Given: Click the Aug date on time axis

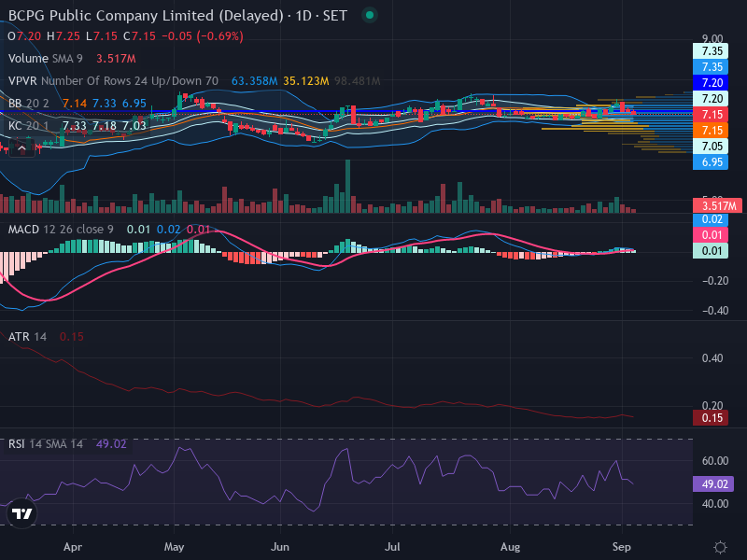Looking at the screenshot, I should coord(510,547).
